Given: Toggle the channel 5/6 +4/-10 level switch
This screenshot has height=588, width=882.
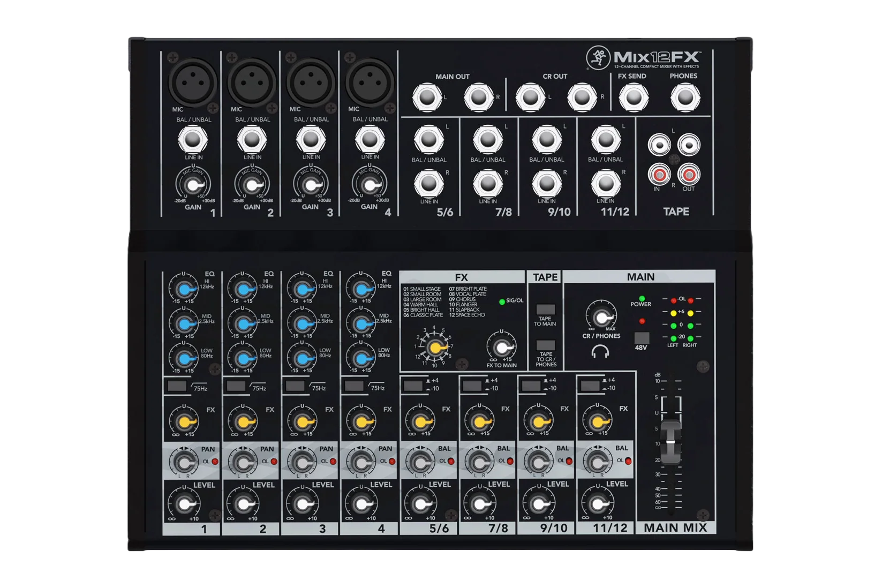Looking at the screenshot, I should coord(412,385).
